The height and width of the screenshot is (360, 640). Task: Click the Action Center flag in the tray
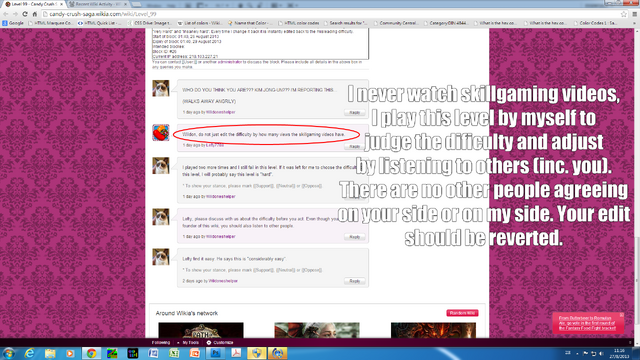(586, 353)
